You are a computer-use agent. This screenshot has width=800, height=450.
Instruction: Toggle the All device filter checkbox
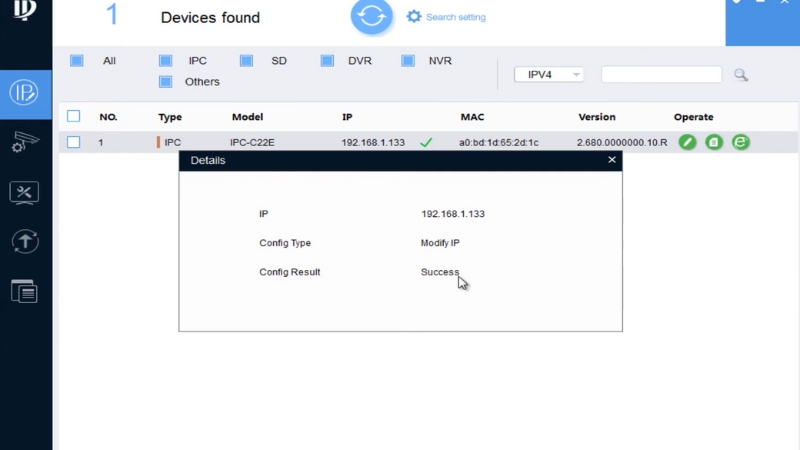point(77,61)
